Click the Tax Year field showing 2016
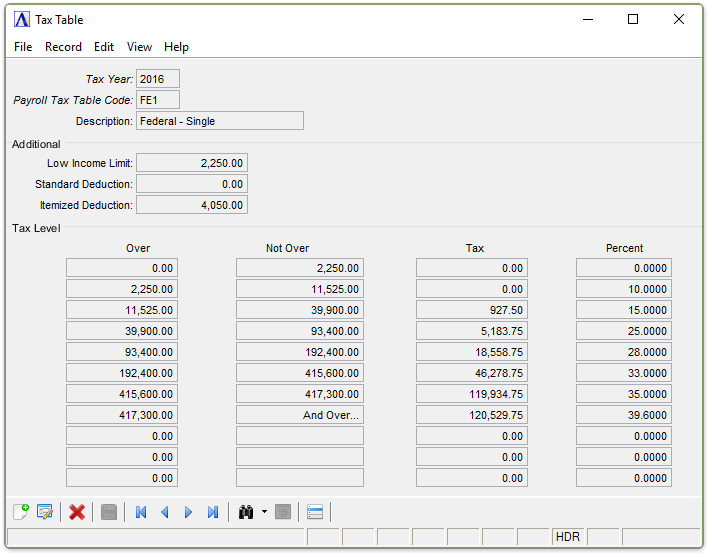The image size is (712, 557). click(x=157, y=79)
